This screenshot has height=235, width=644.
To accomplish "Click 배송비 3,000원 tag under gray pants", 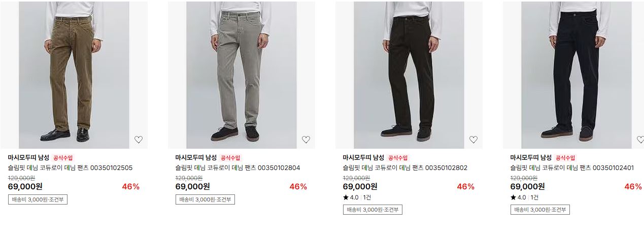I will (x=205, y=199).
